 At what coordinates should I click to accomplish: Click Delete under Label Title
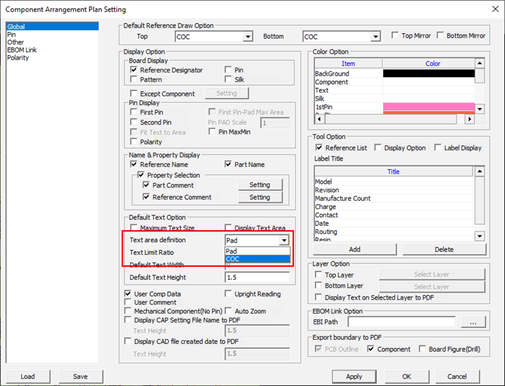click(x=444, y=249)
